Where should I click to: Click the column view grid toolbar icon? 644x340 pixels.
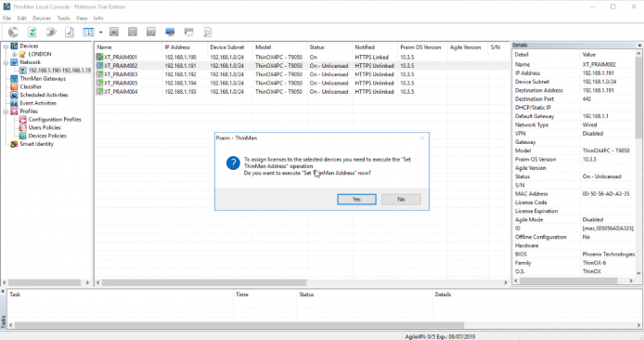[88, 33]
